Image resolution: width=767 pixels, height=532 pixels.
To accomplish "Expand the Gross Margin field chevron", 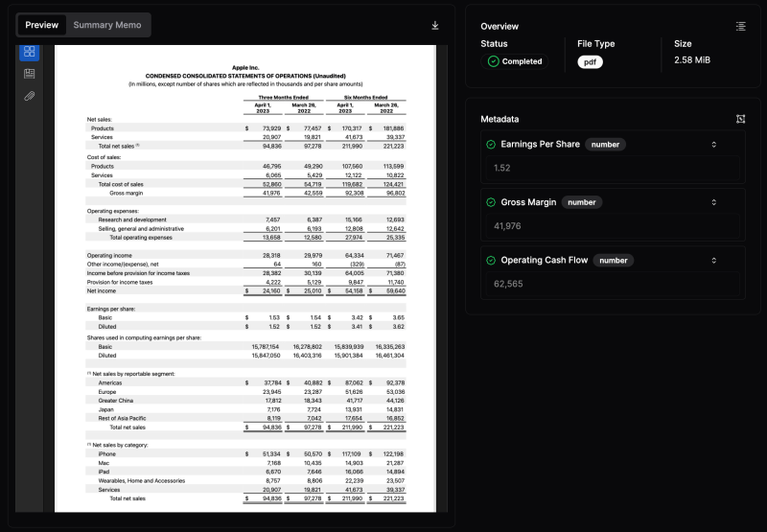I will tap(713, 202).
